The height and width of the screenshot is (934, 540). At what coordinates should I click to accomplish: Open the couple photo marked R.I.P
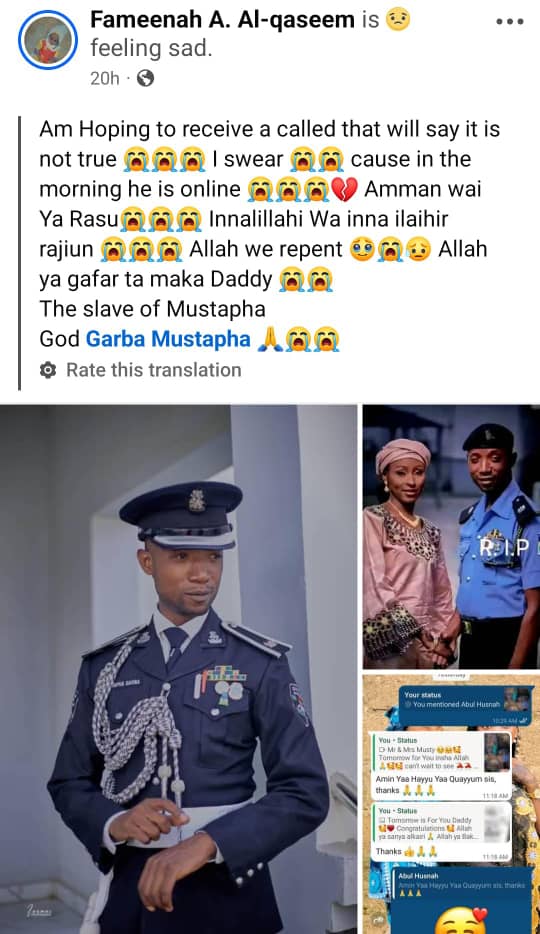tap(451, 537)
